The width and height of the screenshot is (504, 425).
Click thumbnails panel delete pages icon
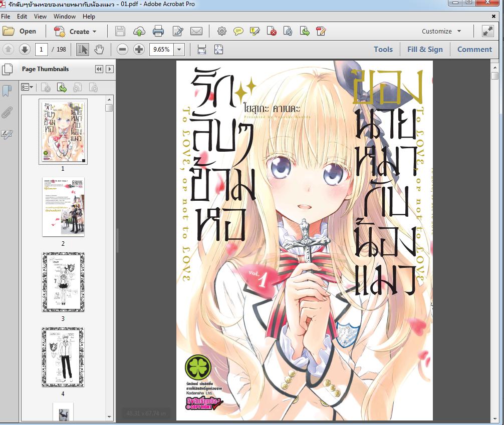pyautogui.click(x=46, y=88)
